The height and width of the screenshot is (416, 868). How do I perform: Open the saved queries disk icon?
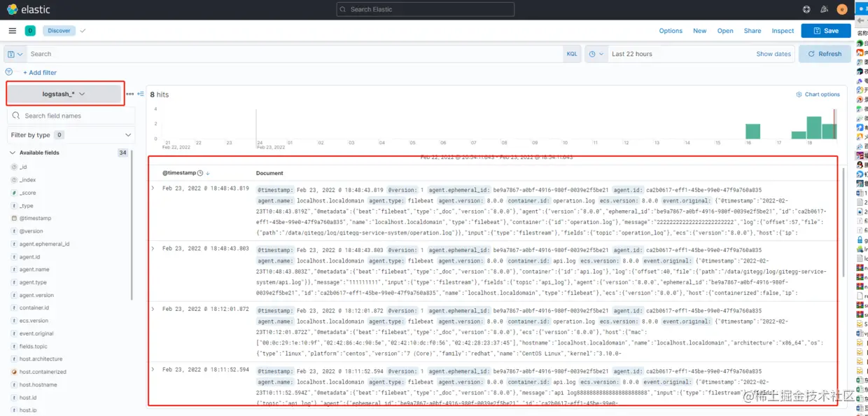click(x=15, y=54)
